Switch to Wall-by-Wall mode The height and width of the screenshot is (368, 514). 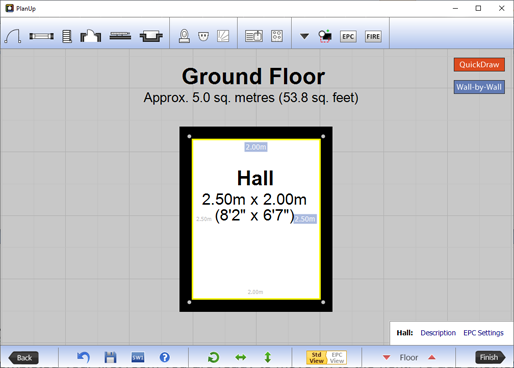pyautogui.click(x=479, y=87)
